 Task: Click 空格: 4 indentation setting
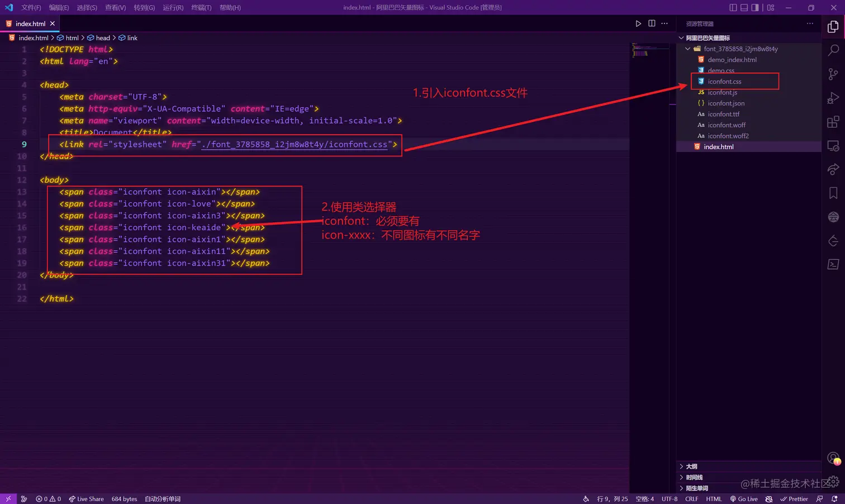[644, 499]
